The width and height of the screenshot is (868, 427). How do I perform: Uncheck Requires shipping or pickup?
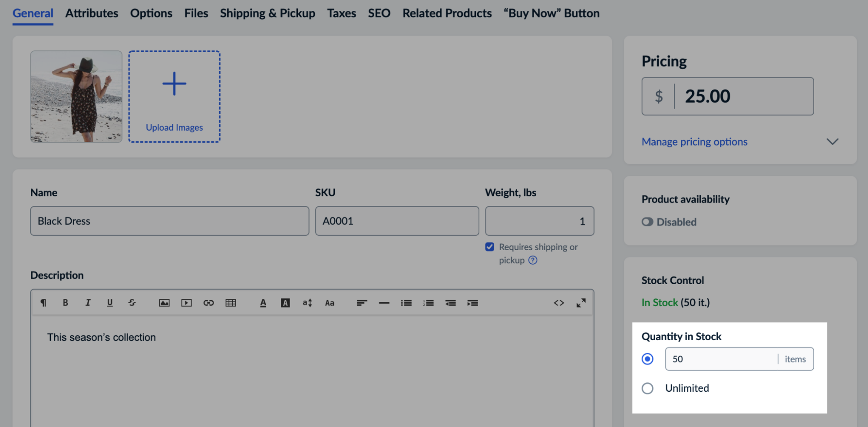pos(489,247)
